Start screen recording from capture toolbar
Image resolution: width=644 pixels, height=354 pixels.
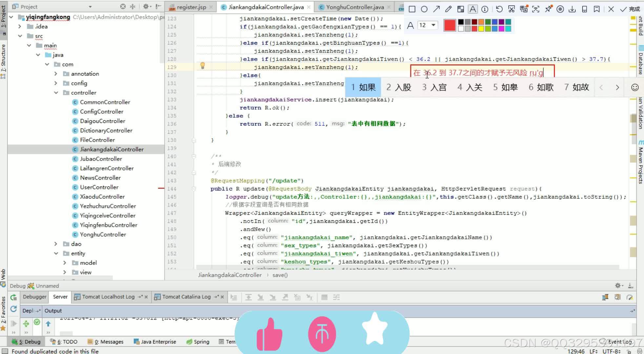point(560,9)
